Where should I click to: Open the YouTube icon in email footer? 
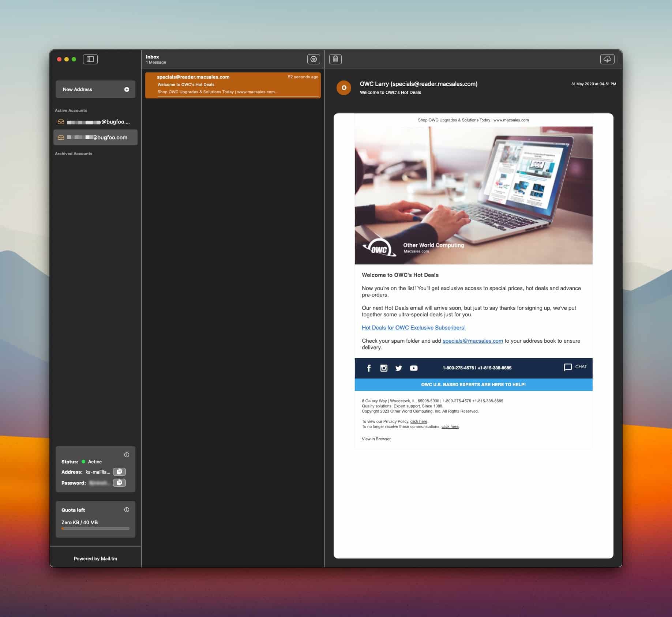pyautogui.click(x=414, y=368)
